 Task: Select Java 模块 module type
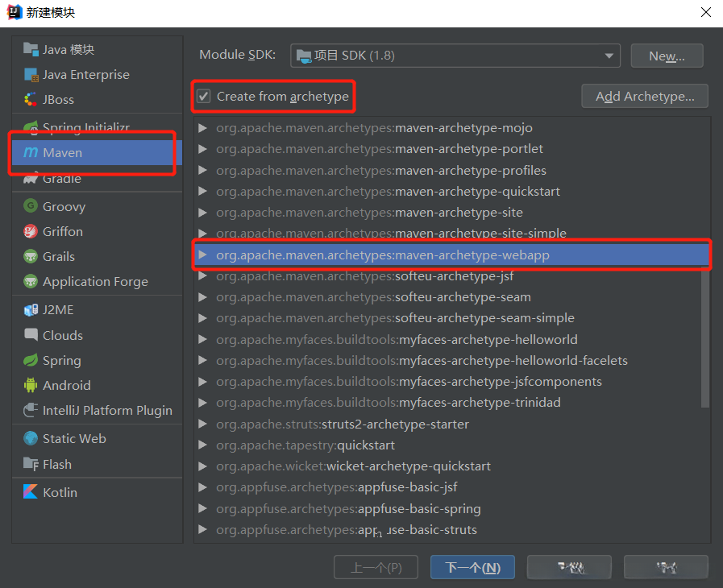(98, 49)
